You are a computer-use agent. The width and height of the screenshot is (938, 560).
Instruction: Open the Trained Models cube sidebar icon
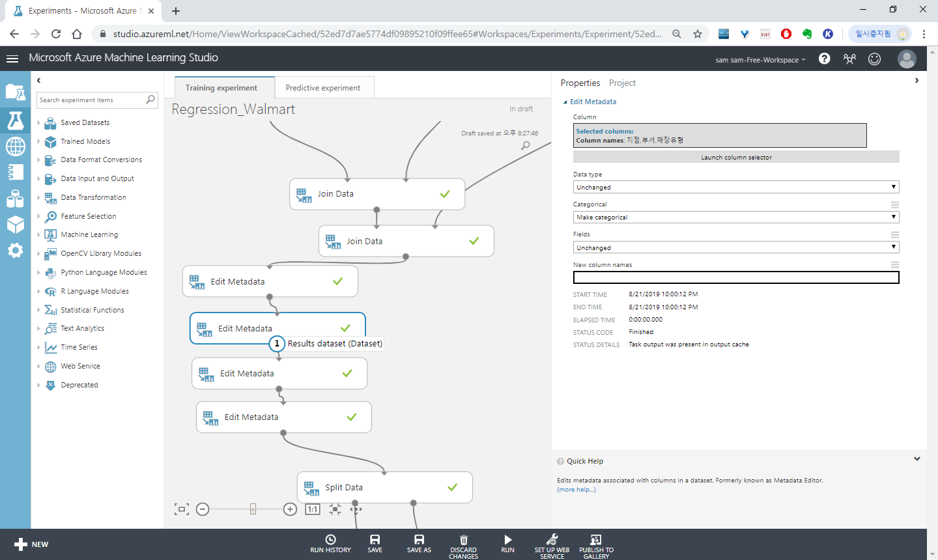(x=16, y=224)
